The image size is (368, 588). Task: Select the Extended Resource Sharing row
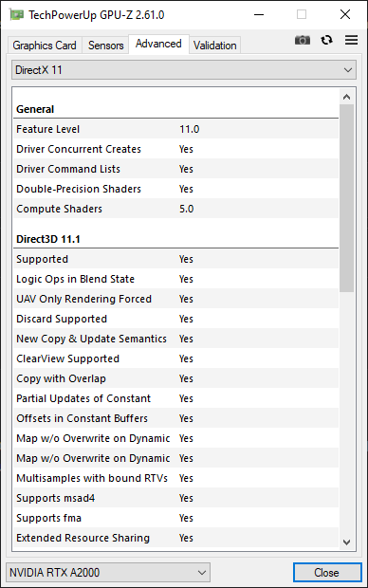[x=175, y=538]
